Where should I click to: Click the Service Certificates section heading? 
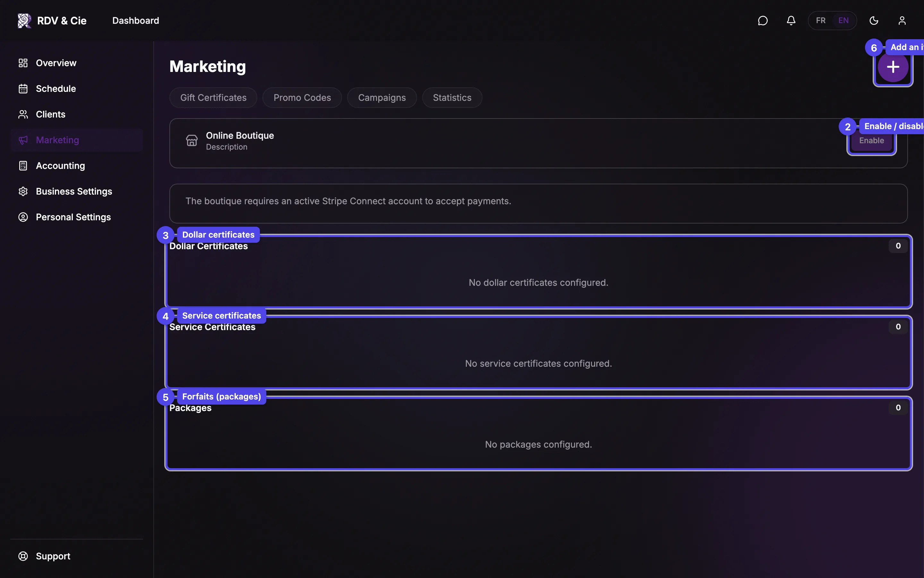(212, 327)
